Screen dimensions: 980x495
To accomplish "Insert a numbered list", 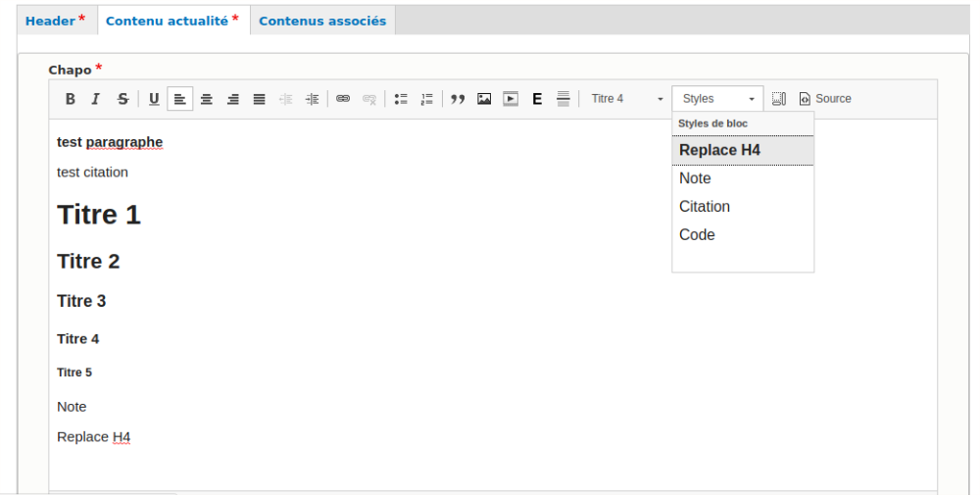I will click(x=427, y=99).
